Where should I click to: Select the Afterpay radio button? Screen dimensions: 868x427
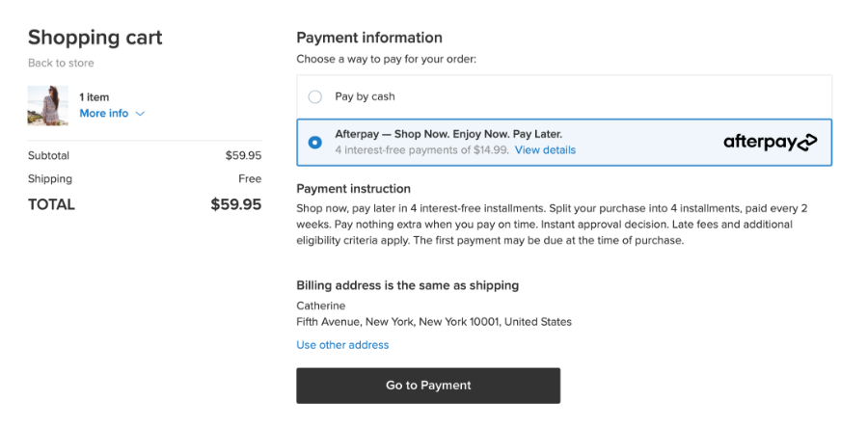tap(315, 143)
